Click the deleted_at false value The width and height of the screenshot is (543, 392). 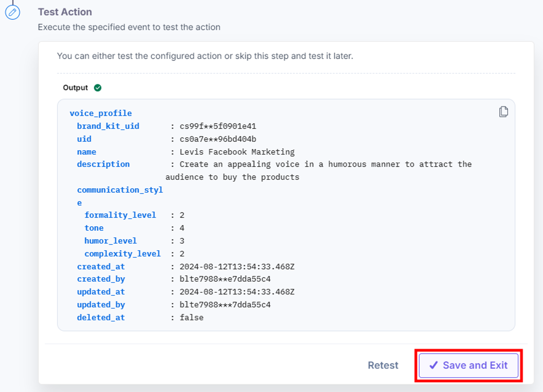[x=191, y=318]
